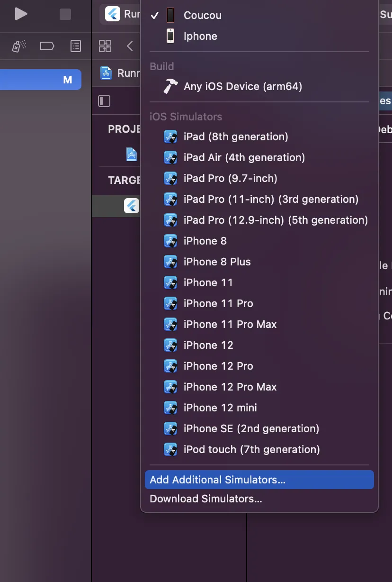Click the Flutter Runner scheme icon in toolbar

click(x=113, y=14)
